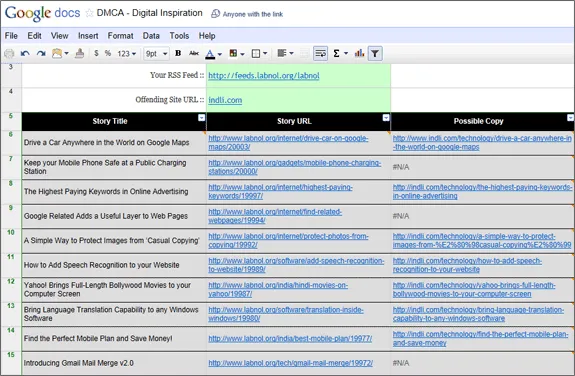This screenshot has width=575, height=376.
Task: Insert a chart using chart icon
Action: (x=359, y=54)
